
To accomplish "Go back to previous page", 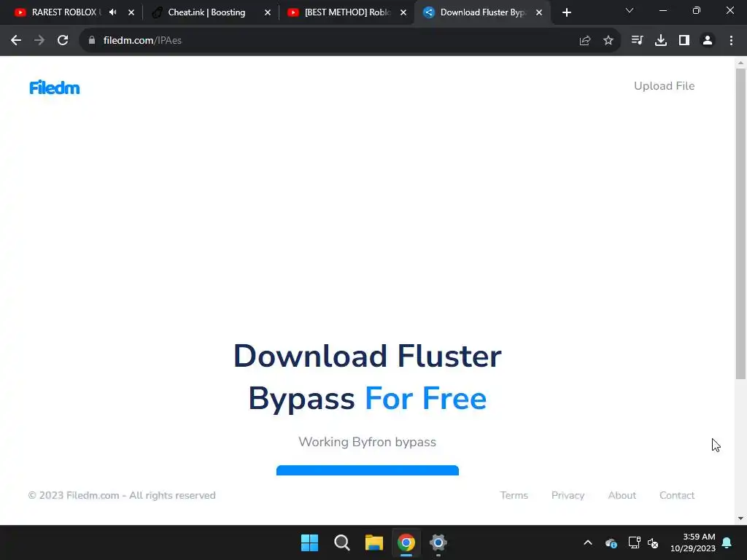I will click(x=16, y=41).
